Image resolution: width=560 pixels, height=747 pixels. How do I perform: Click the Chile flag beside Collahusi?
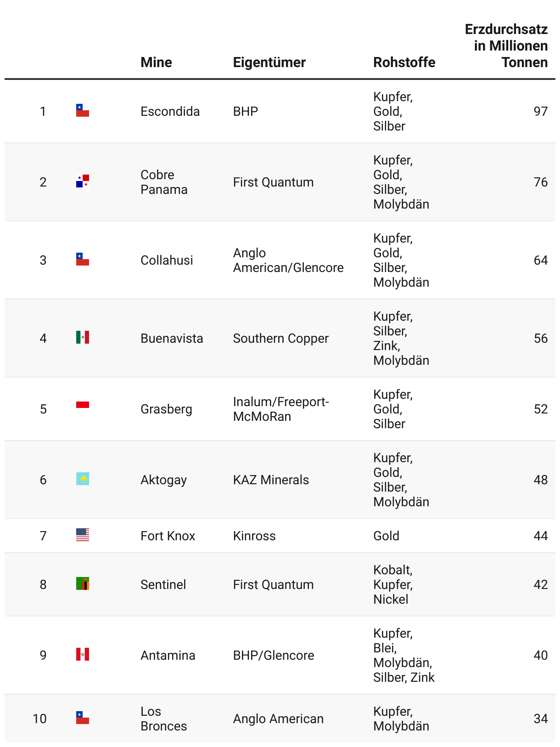83,260
